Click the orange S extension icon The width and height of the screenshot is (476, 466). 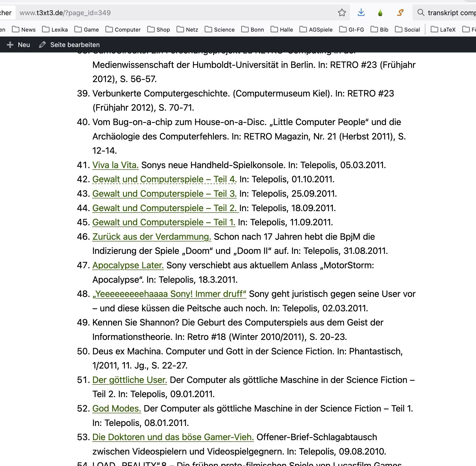(400, 12)
